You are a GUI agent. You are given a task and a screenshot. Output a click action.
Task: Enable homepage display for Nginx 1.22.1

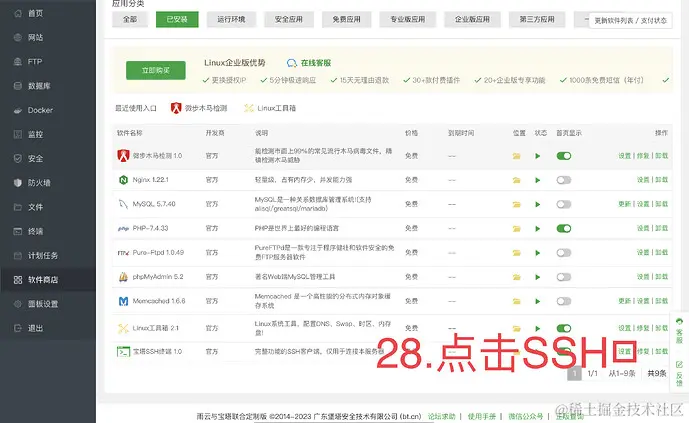point(564,180)
